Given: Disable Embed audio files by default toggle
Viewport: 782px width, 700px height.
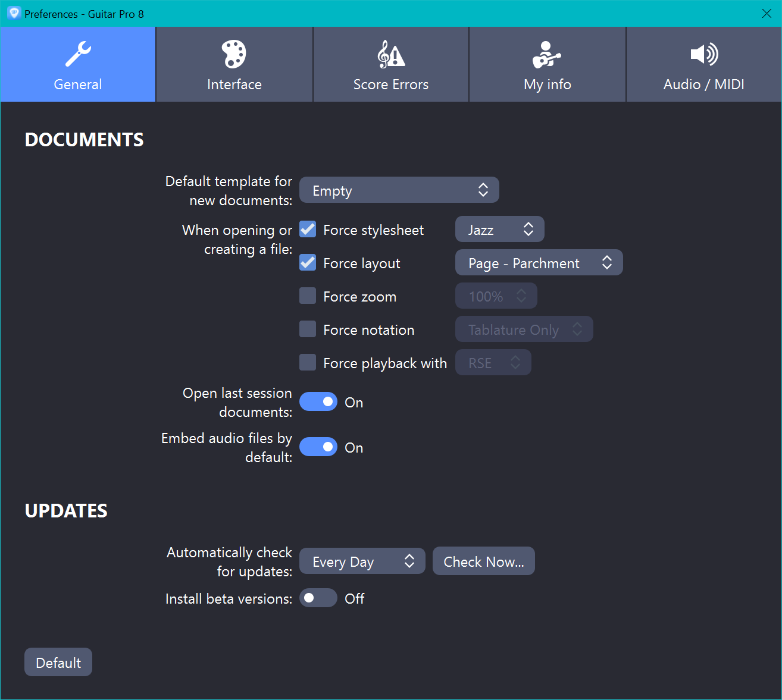Looking at the screenshot, I should click(318, 447).
